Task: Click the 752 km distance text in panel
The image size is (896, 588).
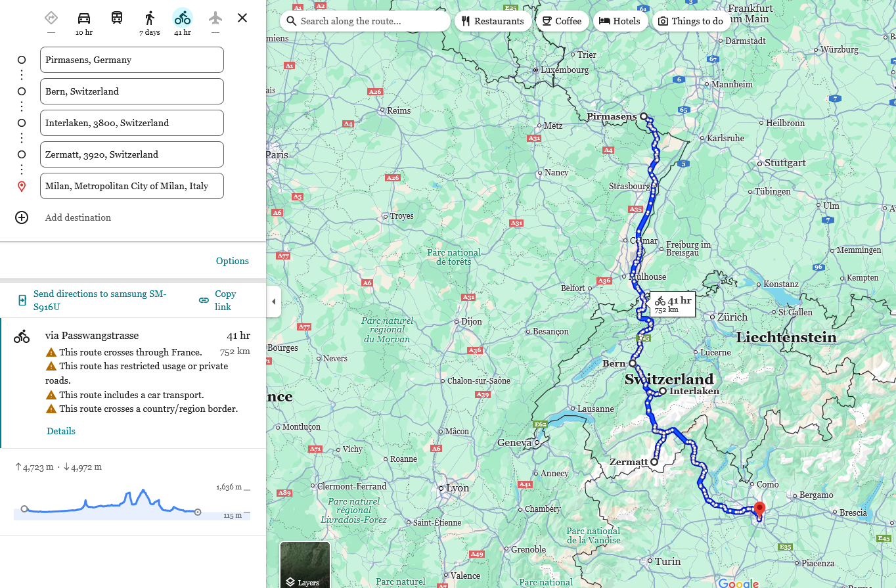Action: pos(235,351)
